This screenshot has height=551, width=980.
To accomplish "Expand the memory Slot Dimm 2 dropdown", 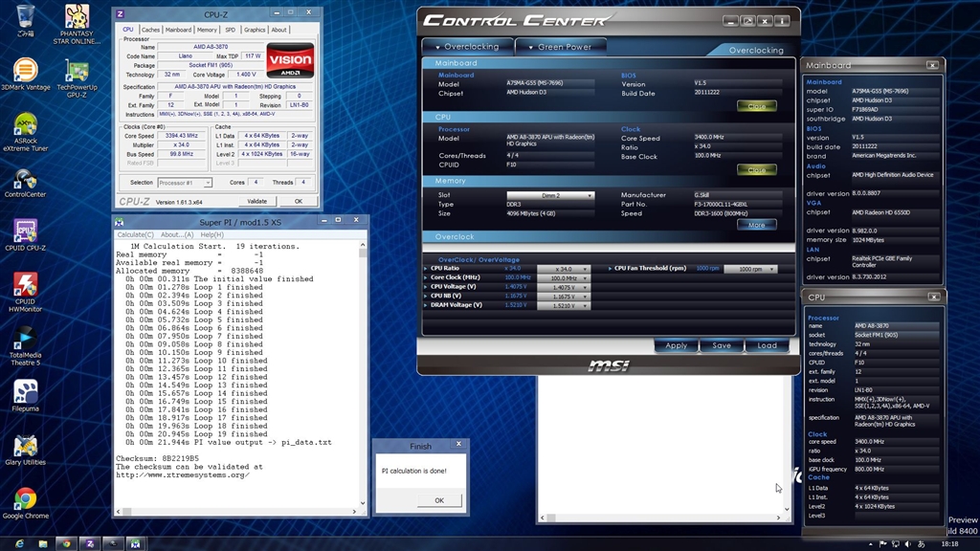I will tap(550, 195).
